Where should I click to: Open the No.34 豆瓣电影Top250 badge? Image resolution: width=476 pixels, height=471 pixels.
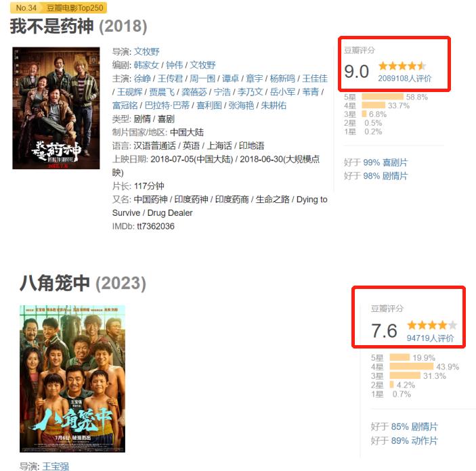click(x=59, y=8)
